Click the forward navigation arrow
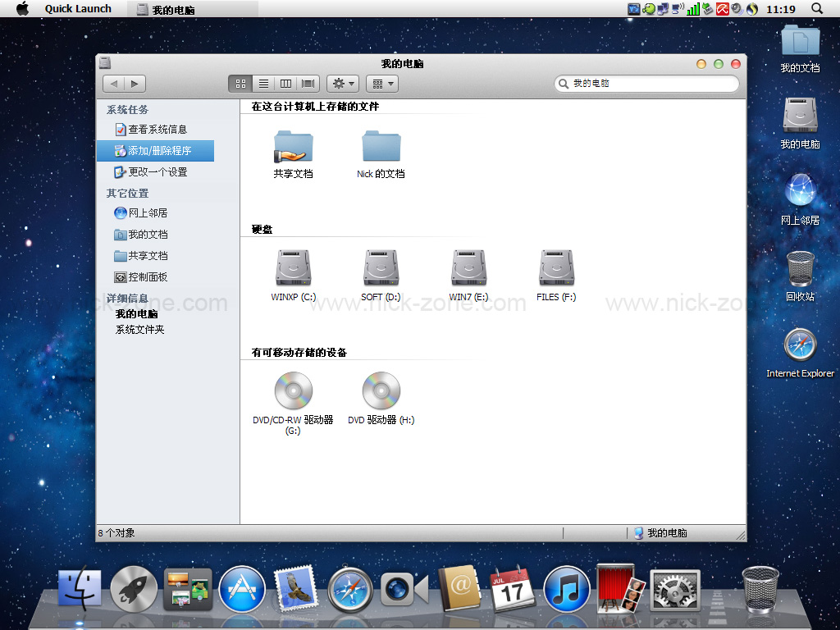This screenshot has height=630, width=840. tap(135, 84)
